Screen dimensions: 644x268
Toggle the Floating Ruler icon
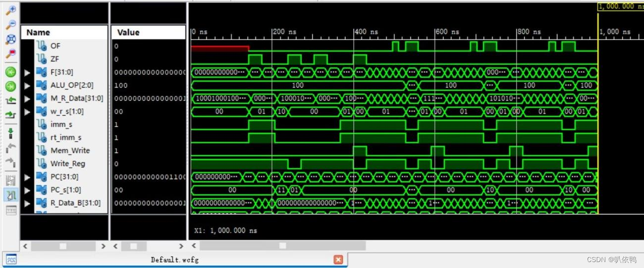point(10,210)
